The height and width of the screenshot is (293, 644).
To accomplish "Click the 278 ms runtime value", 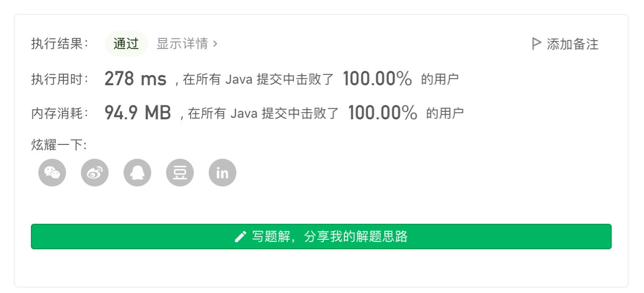I will point(135,79).
